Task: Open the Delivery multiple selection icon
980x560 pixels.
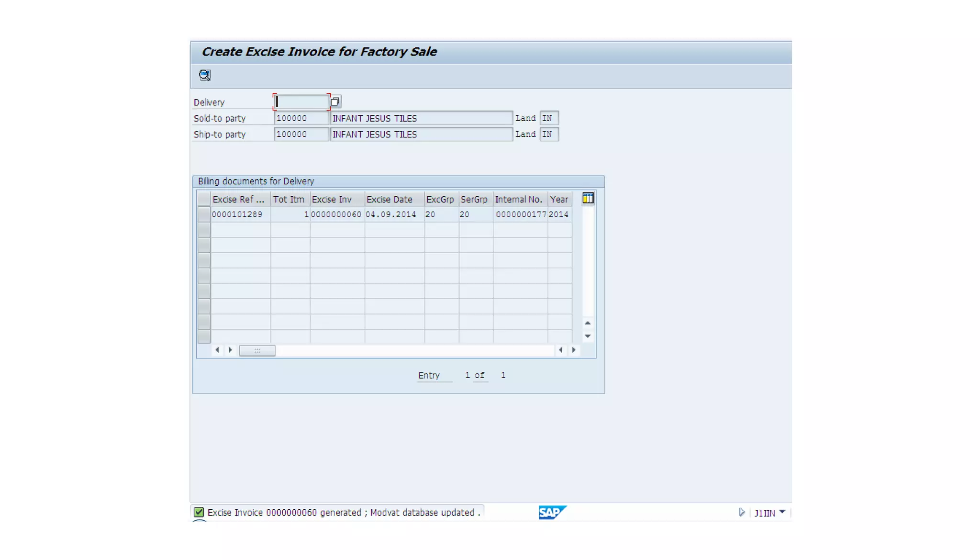Action: point(335,101)
